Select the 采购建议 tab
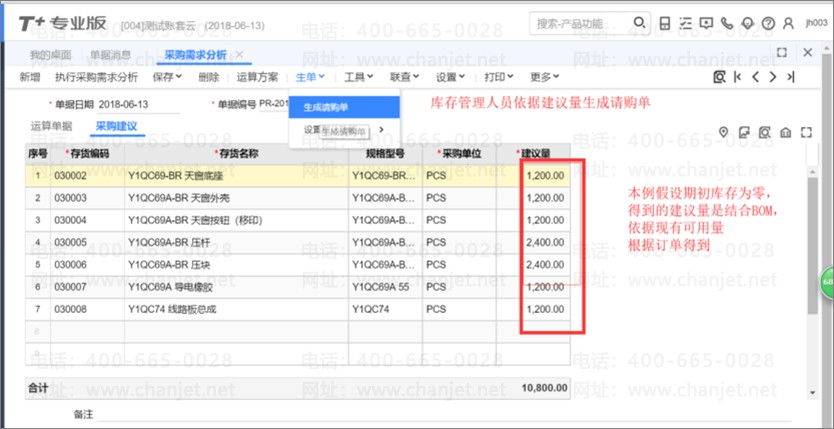This screenshot has width=834, height=429. click(x=116, y=127)
